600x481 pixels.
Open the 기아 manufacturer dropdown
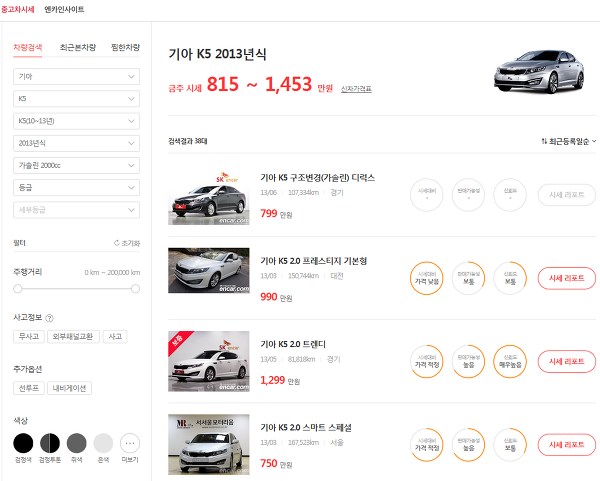[77, 77]
